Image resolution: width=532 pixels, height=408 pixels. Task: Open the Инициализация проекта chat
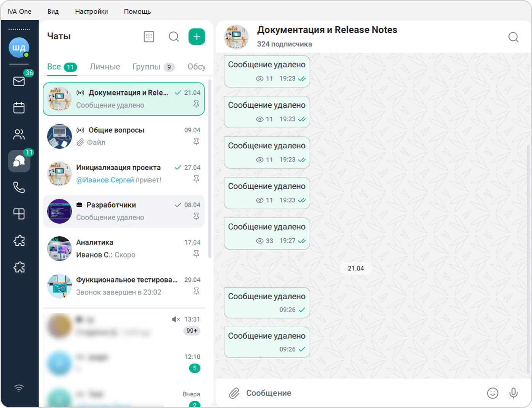(124, 173)
